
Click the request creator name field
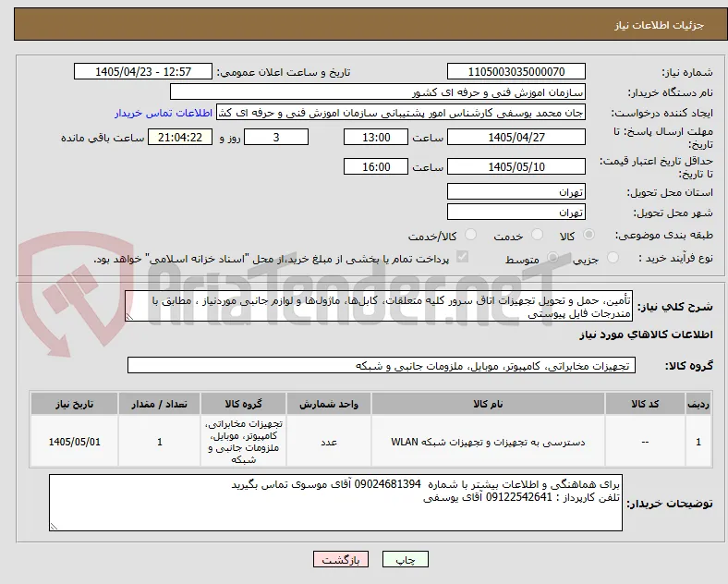pos(401,113)
